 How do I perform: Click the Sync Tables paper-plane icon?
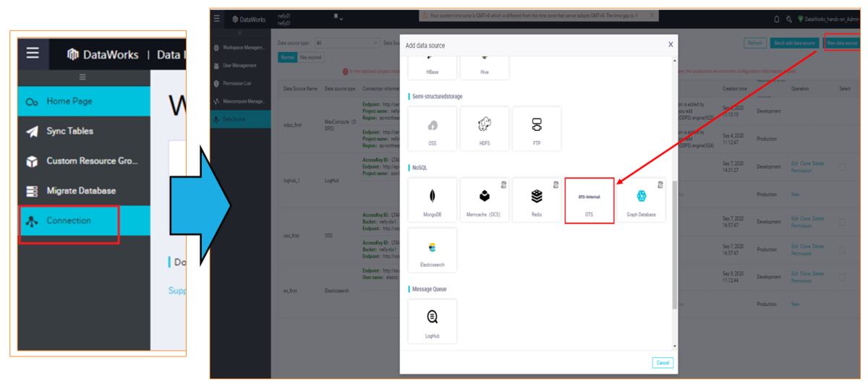(x=32, y=132)
